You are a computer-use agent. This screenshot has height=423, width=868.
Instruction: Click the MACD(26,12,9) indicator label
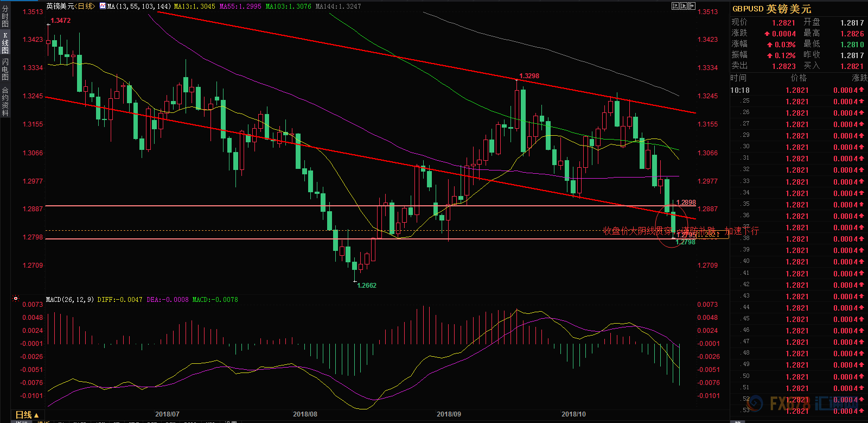(69, 299)
